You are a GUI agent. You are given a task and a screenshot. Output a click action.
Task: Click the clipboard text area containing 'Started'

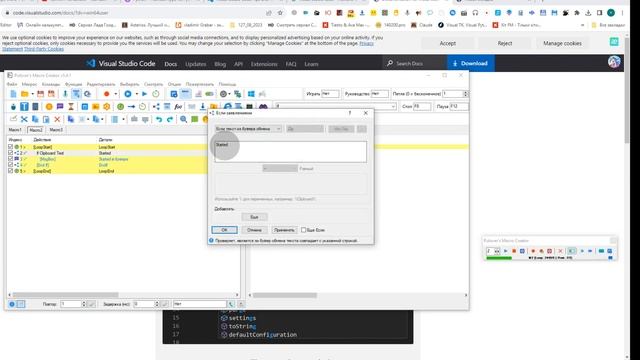[291, 152]
